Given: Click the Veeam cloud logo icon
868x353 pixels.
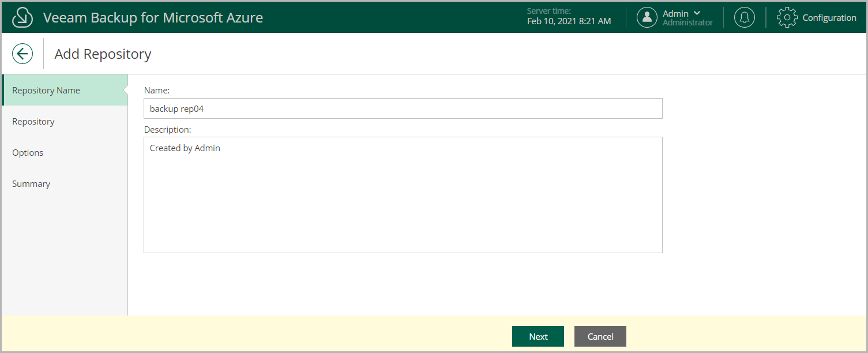Looking at the screenshot, I should 22,17.
